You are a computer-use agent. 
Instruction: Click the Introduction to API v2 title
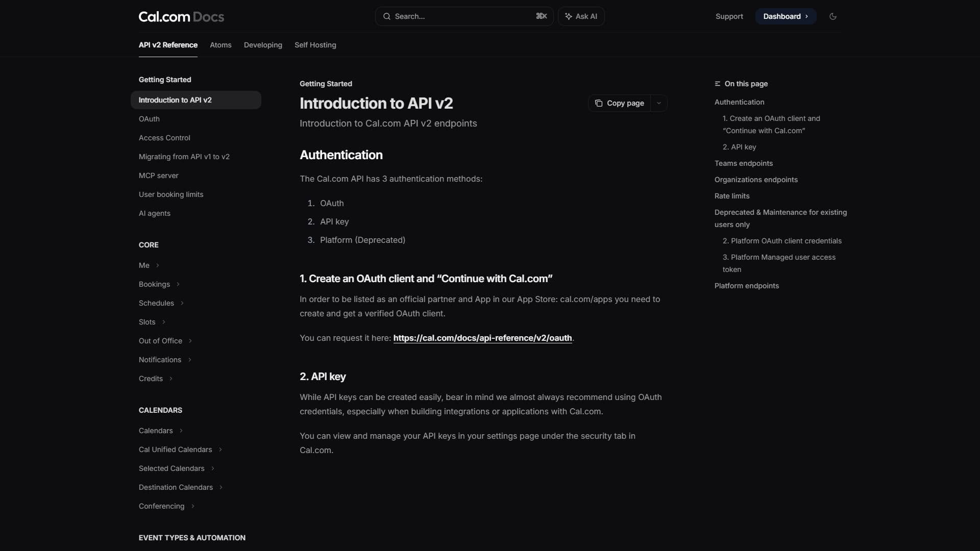[376, 103]
